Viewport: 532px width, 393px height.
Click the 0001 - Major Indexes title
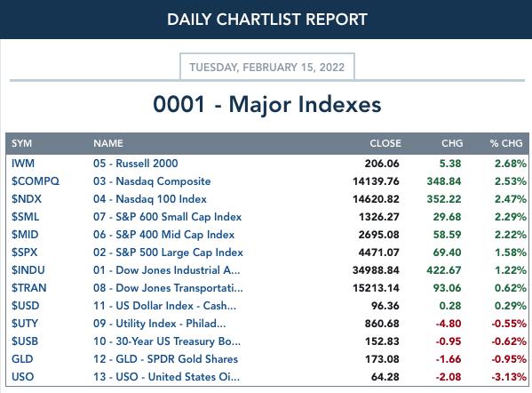click(267, 104)
